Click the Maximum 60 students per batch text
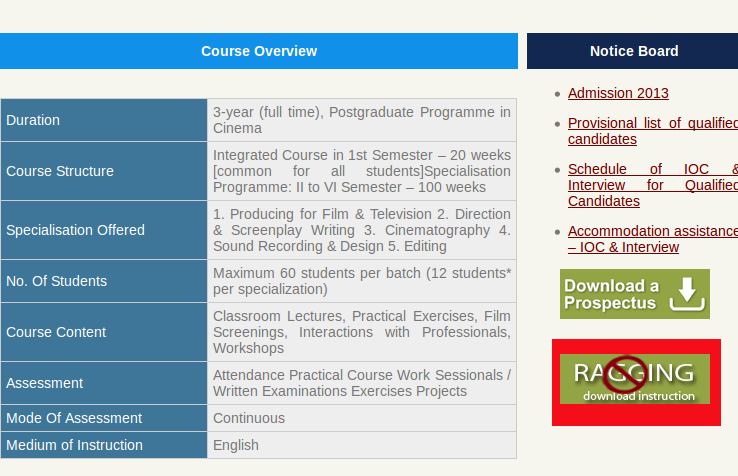 pyautogui.click(x=361, y=281)
